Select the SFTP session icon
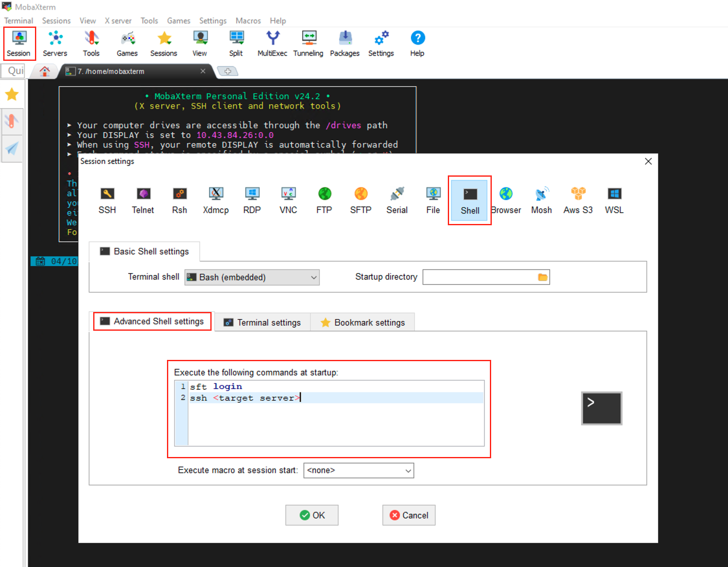 (x=360, y=199)
